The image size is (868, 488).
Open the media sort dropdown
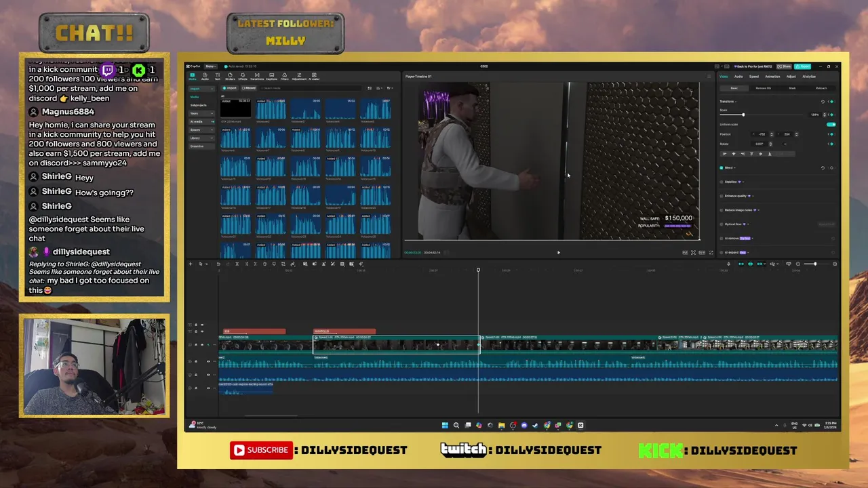pos(380,88)
